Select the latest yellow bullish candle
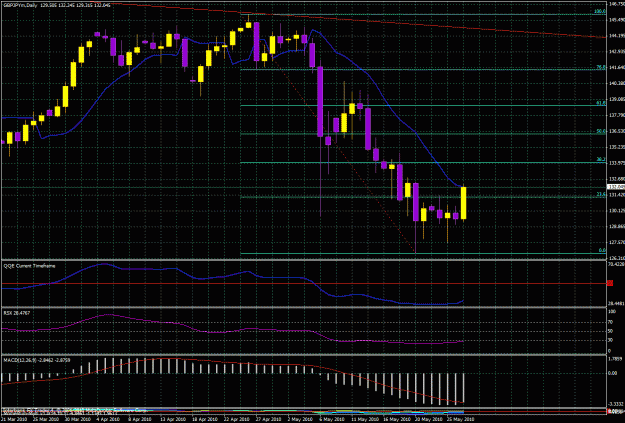The width and height of the screenshot is (625, 423). coord(464,203)
